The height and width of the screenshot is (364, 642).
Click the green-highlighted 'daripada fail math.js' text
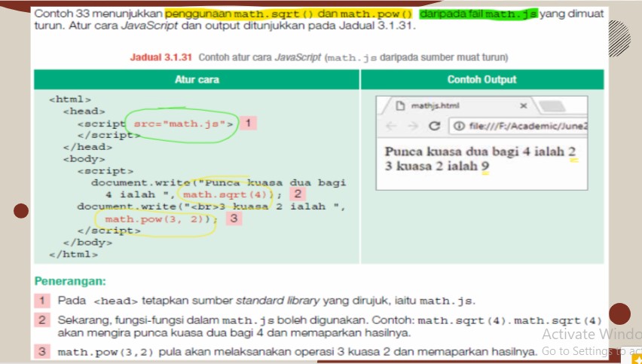click(x=478, y=14)
